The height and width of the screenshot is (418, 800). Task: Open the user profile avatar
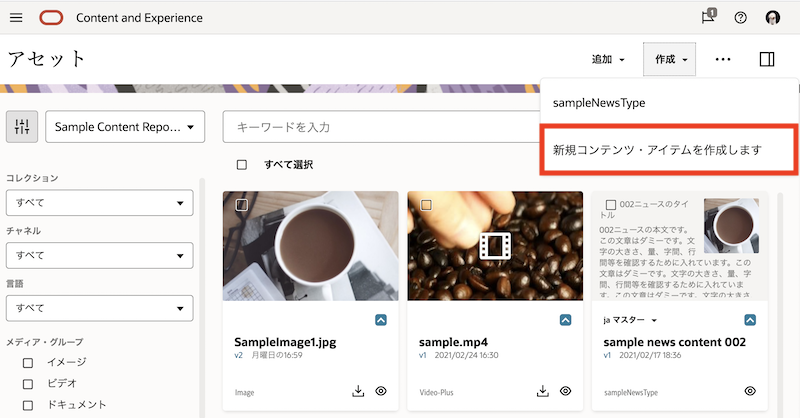773,18
